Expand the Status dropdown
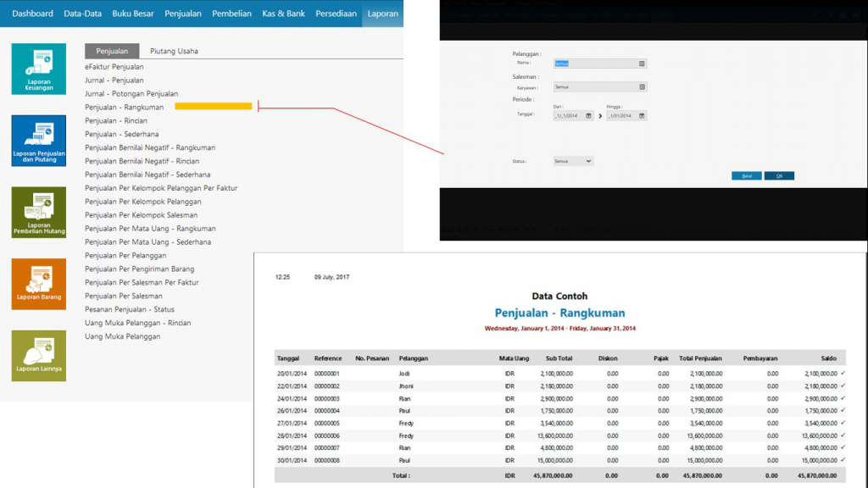The image size is (868, 488). pyautogui.click(x=588, y=161)
